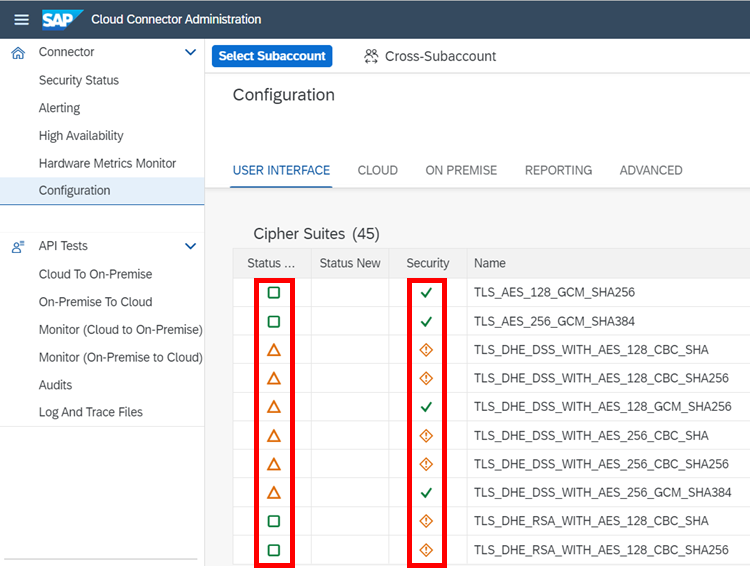Open Alerting in the sidebar
The image size is (750, 568).
pos(59,108)
